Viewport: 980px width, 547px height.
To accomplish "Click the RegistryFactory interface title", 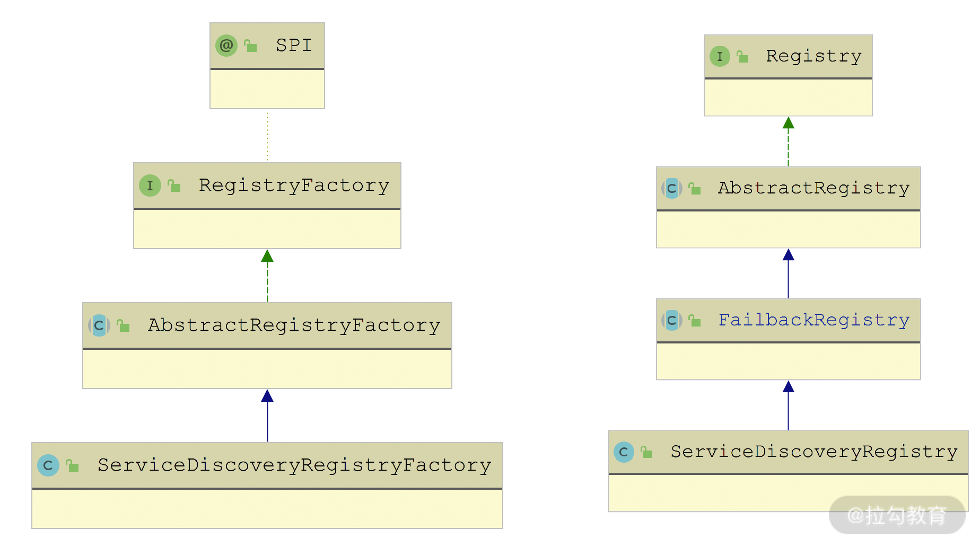I will [294, 186].
